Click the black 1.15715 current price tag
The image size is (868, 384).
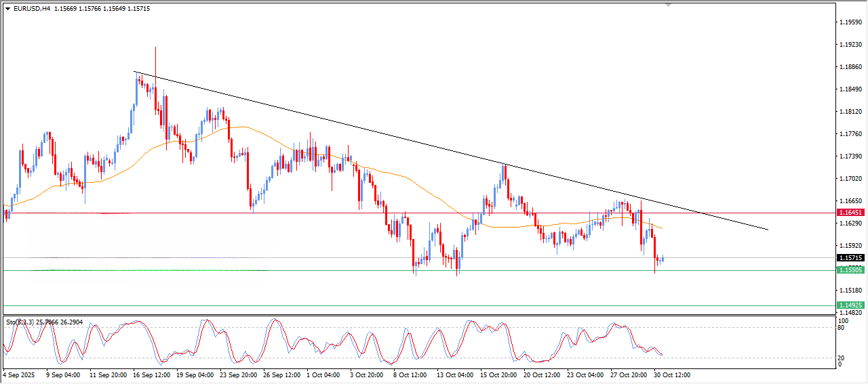(x=850, y=258)
